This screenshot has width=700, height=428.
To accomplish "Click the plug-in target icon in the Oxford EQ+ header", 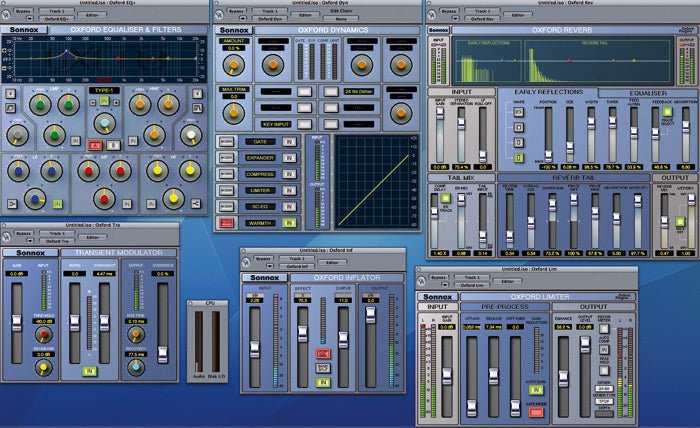I will click(x=6, y=15).
